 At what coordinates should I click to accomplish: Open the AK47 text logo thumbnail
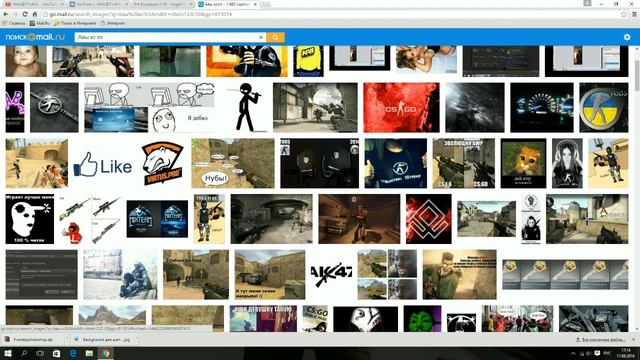[x=331, y=274]
